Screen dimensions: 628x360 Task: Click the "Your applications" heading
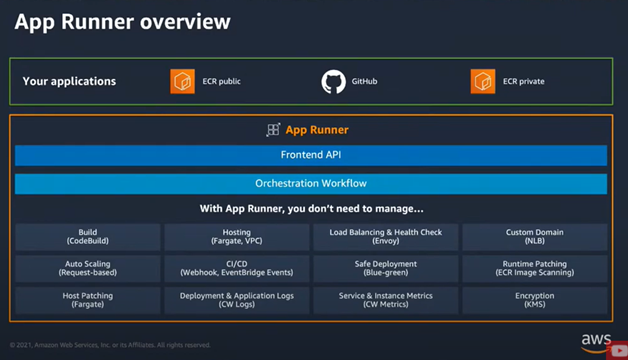click(x=69, y=81)
